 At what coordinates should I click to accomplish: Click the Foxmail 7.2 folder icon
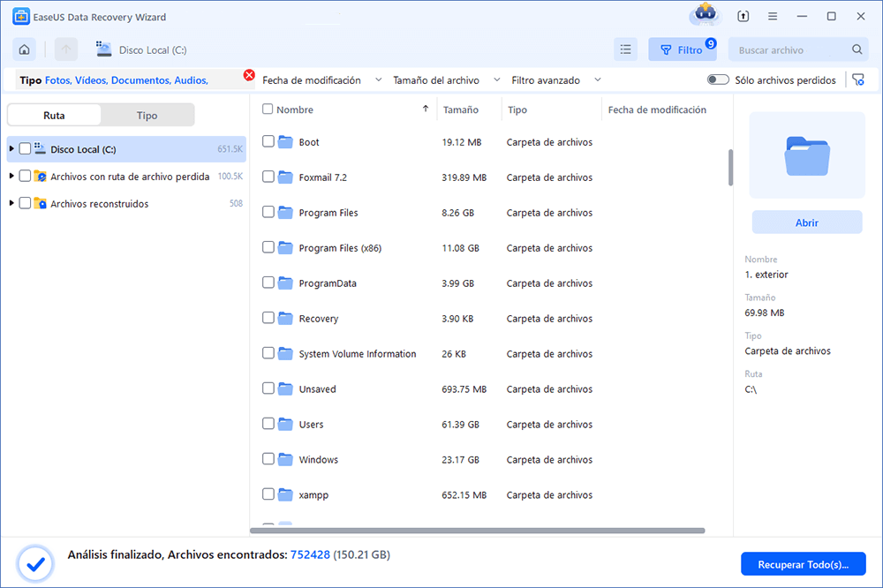pos(285,177)
